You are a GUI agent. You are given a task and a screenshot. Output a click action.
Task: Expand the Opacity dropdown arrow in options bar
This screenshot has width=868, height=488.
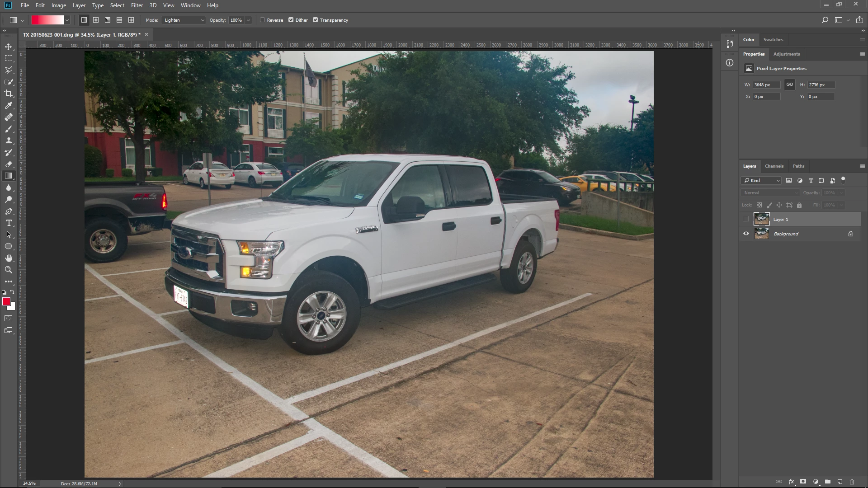click(x=248, y=20)
